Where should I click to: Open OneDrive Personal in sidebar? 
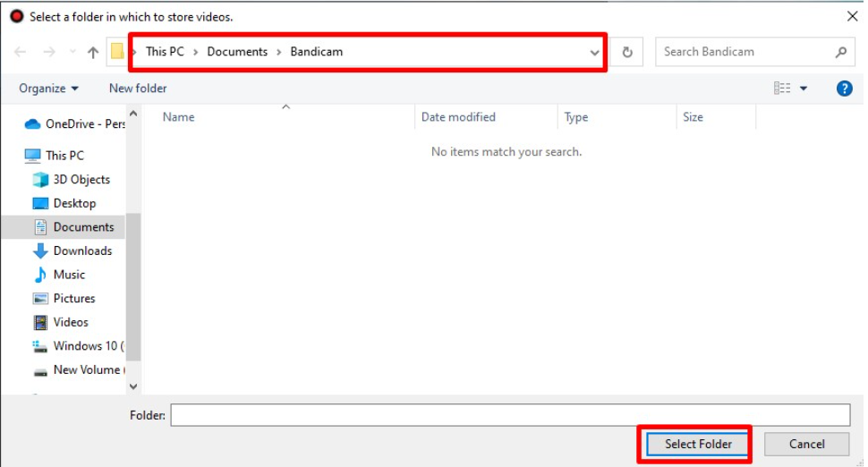coord(75,124)
